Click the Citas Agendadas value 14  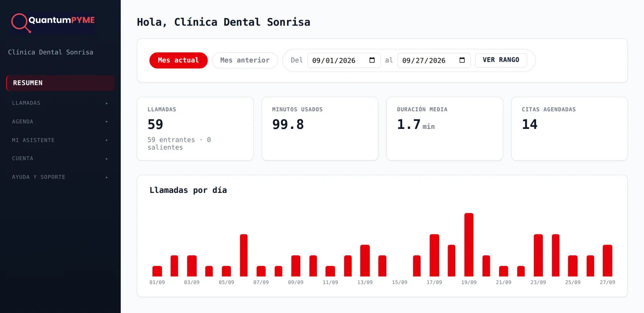[530, 124]
